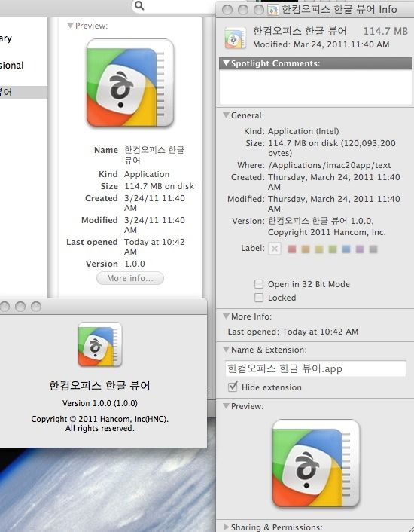Tick the Locked checkbox
Viewport: 414px width, 532px height.
[x=259, y=298]
